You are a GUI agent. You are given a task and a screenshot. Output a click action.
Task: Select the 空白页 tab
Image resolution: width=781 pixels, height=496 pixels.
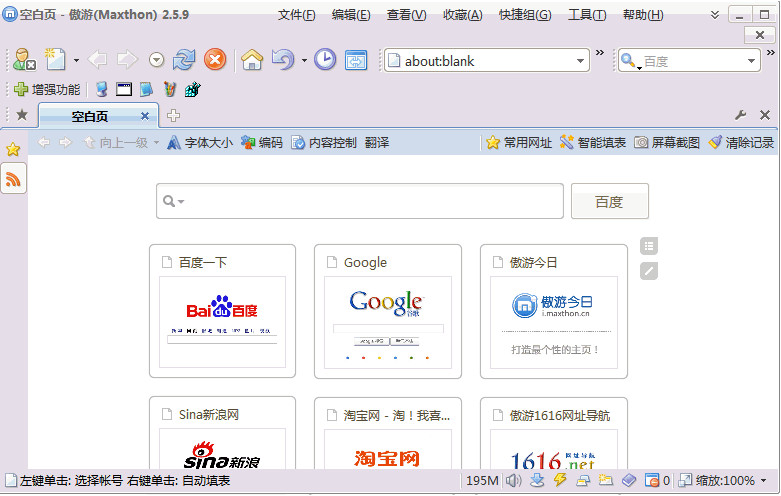tap(99, 116)
